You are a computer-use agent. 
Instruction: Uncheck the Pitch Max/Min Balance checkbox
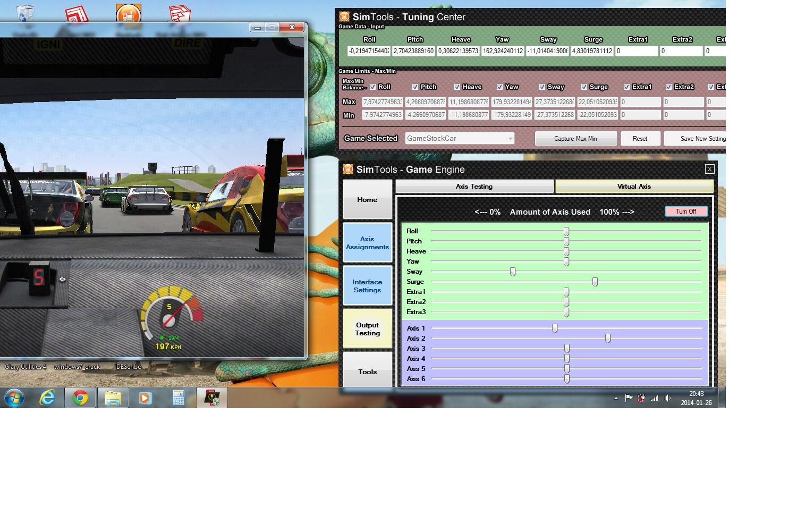point(415,87)
